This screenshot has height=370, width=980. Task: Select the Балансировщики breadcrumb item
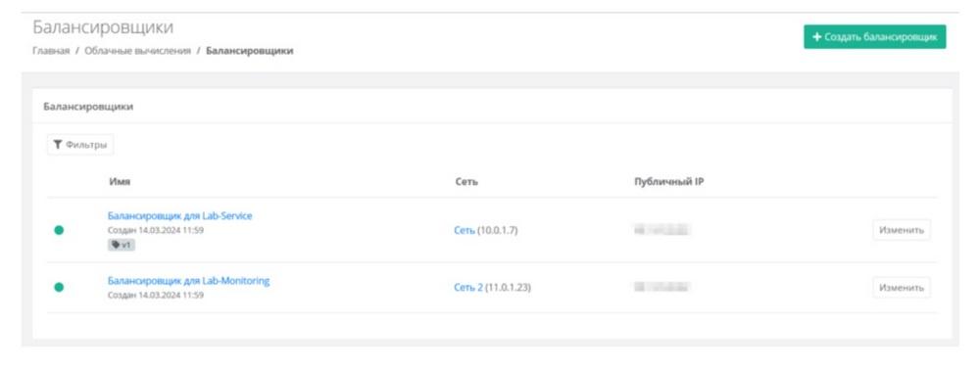tap(249, 51)
